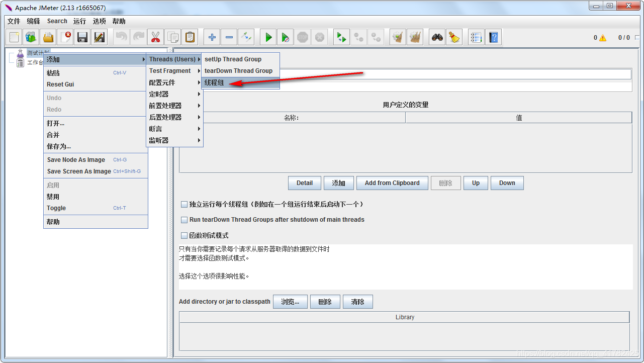The height and width of the screenshot is (363, 644).
Task: Click the Redo arrow toolbar icon
Action: pos(139,37)
